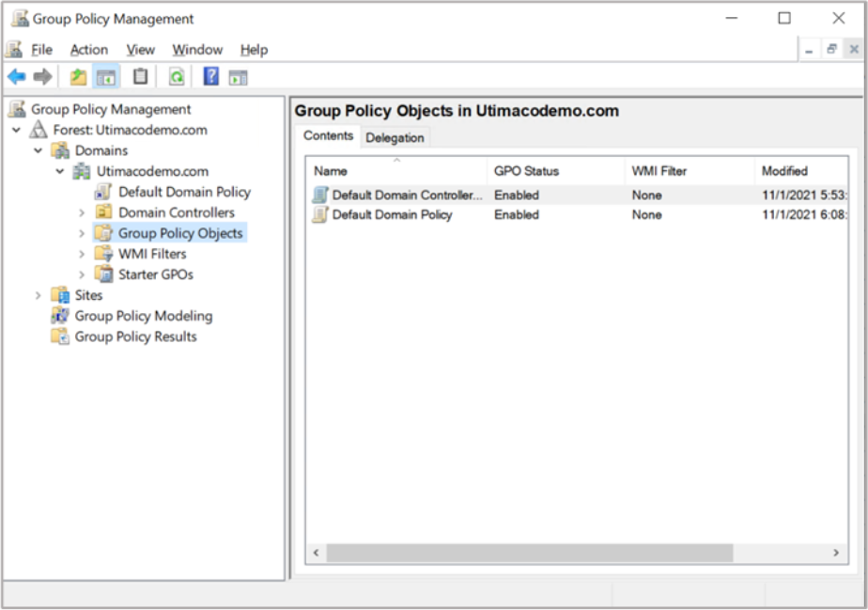The height and width of the screenshot is (610, 868).
Task: Select Group Policy Modeling in tree
Action: (143, 317)
